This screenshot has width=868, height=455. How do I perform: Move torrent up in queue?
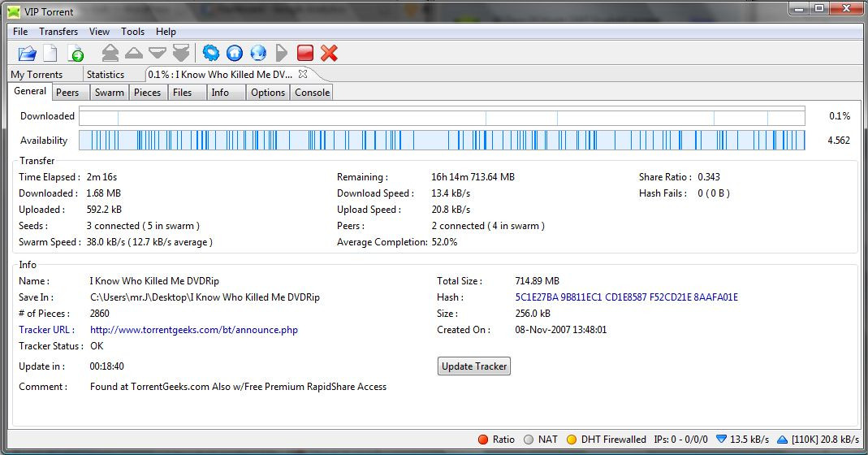coord(133,53)
